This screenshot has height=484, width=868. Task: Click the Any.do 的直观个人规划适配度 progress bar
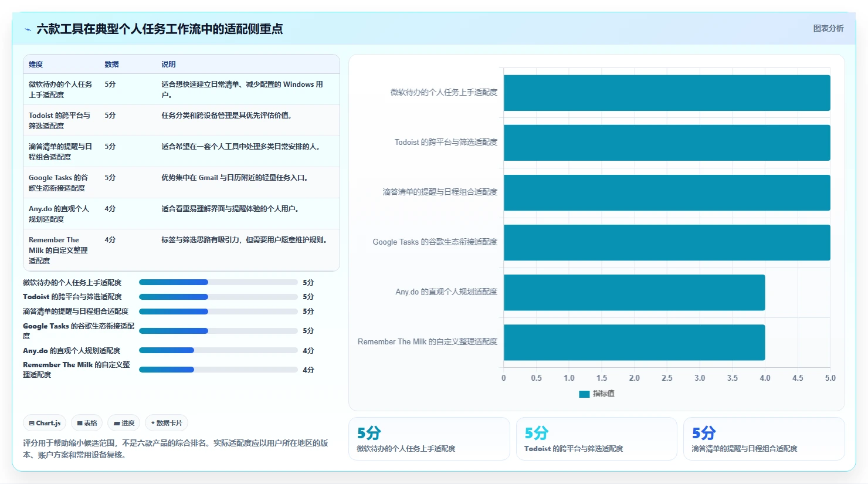click(x=218, y=350)
